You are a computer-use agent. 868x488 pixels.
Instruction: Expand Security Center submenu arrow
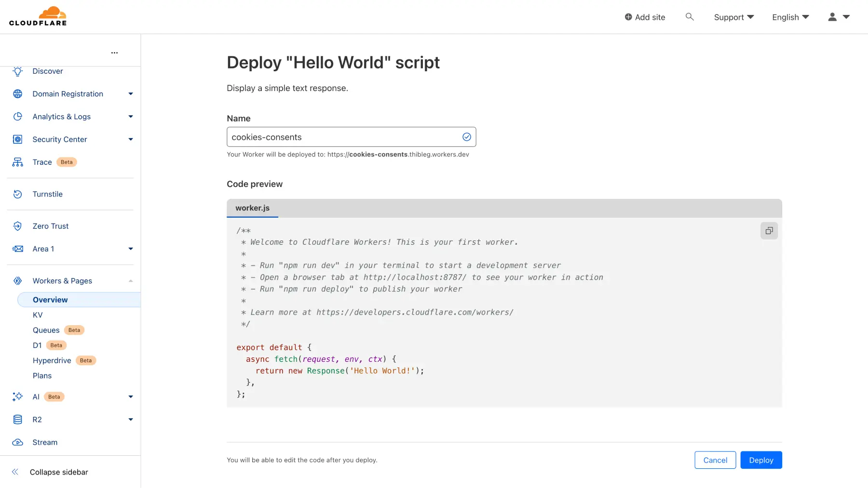[x=131, y=139]
